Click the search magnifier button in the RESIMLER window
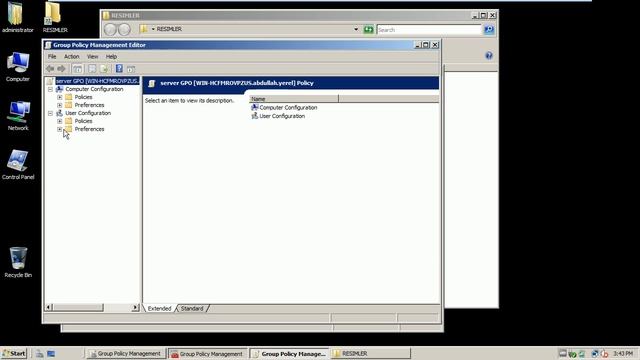Viewport: 640px width, 360px height. (489, 29)
